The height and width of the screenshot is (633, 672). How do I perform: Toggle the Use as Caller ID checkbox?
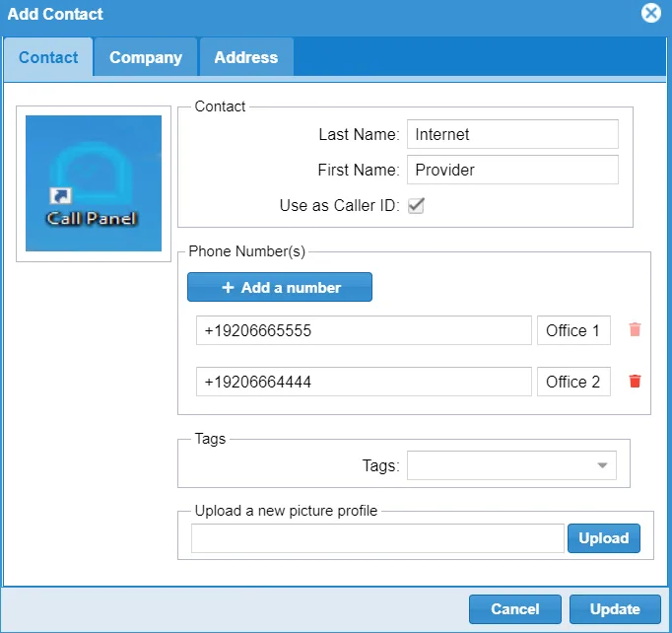416,205
